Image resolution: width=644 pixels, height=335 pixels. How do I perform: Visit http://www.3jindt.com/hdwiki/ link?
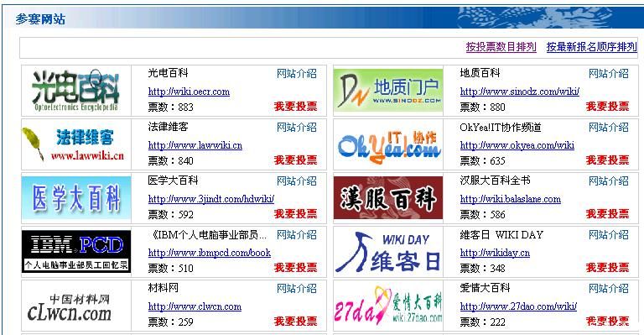[x=211, y=199]
